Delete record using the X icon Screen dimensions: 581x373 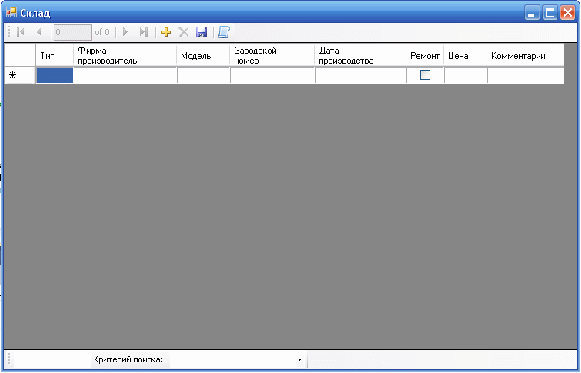pyautogui.click(x=183, y=32)
